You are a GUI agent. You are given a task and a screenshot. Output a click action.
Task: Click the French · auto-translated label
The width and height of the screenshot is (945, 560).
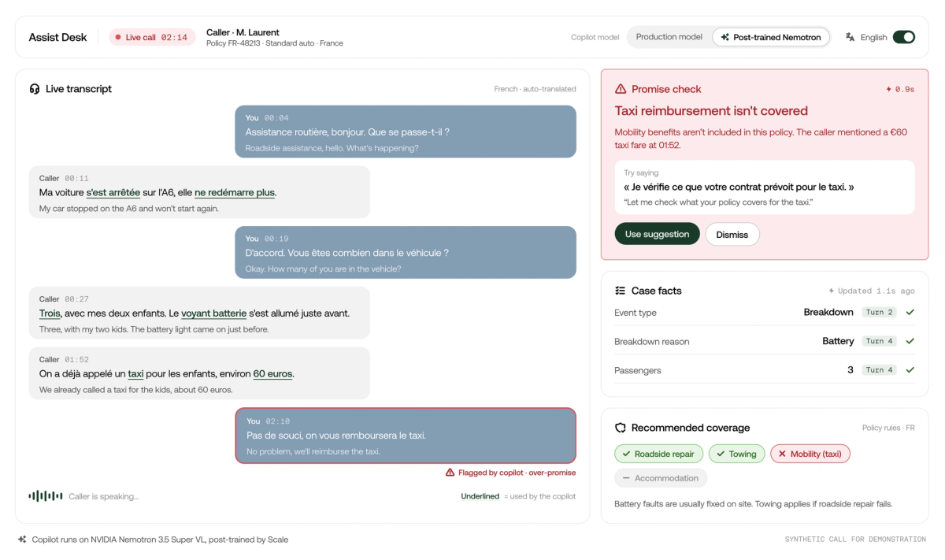tap(535, 89)
